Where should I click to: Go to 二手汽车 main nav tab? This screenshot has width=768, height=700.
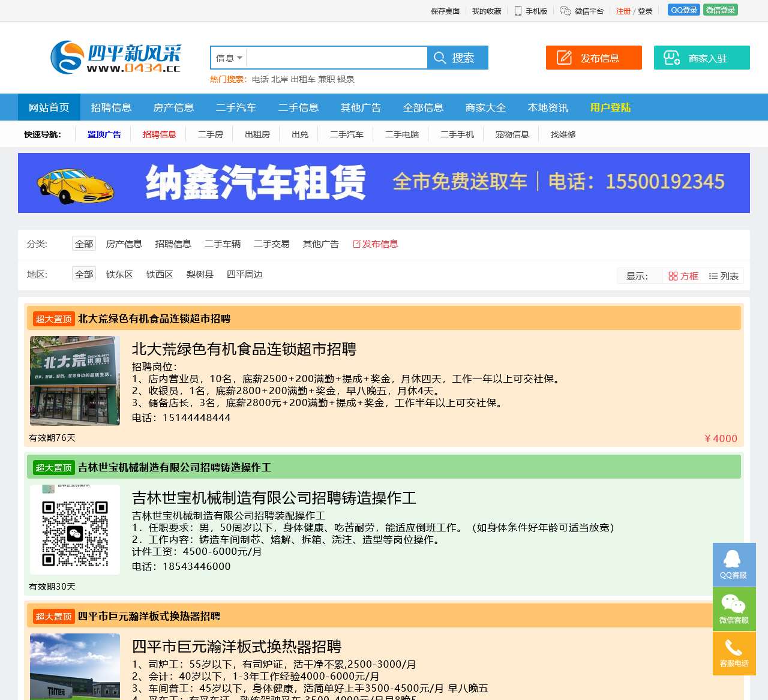(236, 107)
